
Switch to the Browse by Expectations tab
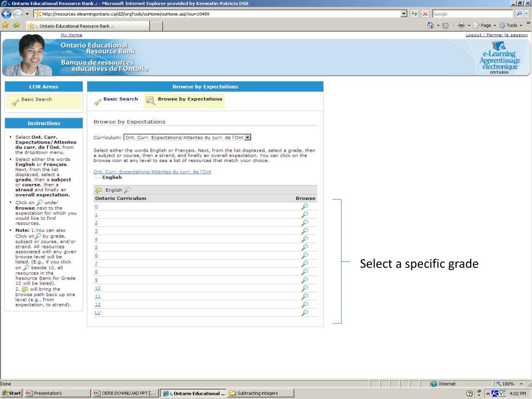pos(184,101)
